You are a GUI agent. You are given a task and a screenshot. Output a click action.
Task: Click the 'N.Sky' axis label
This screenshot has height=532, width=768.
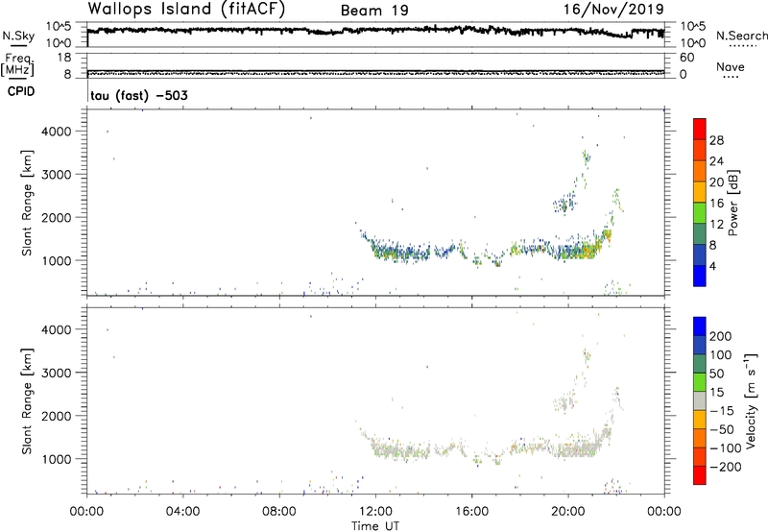(18, 36)
